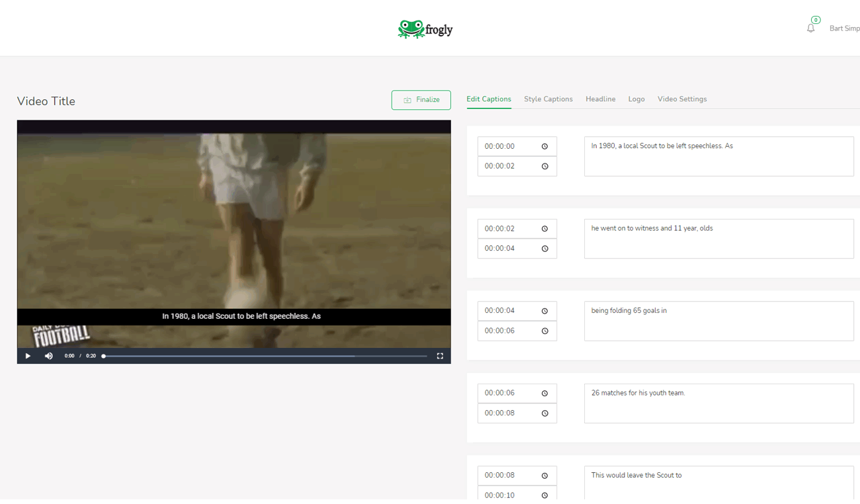Click clock icon beside first 00:00:04 end time
Viewport: 860px width, 504px height.
tap(544, 249)
